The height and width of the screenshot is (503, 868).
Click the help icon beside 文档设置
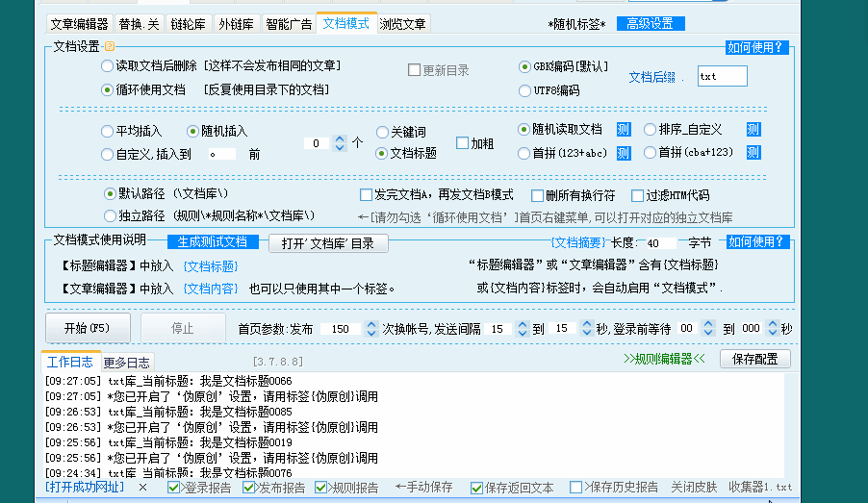[x=109, y=46]
